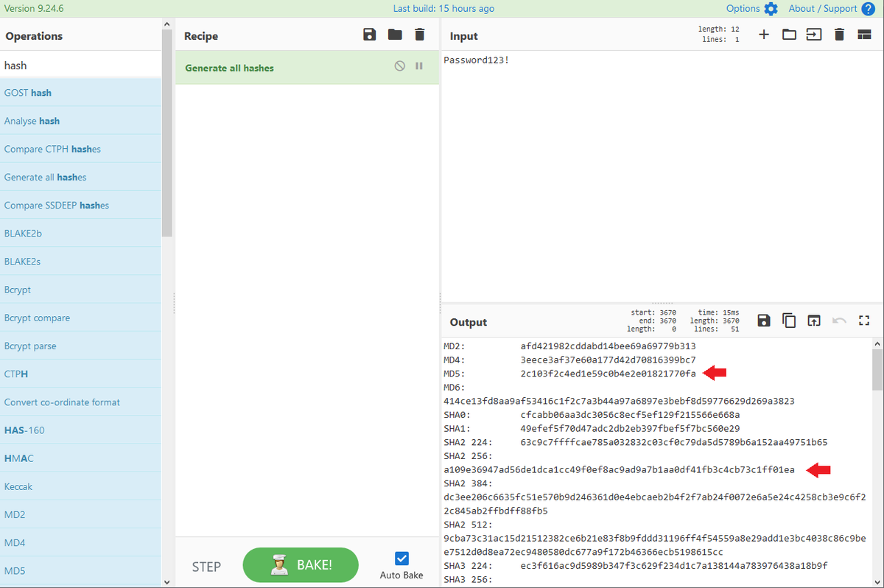Open a folder as input

(x=789, y=35)
